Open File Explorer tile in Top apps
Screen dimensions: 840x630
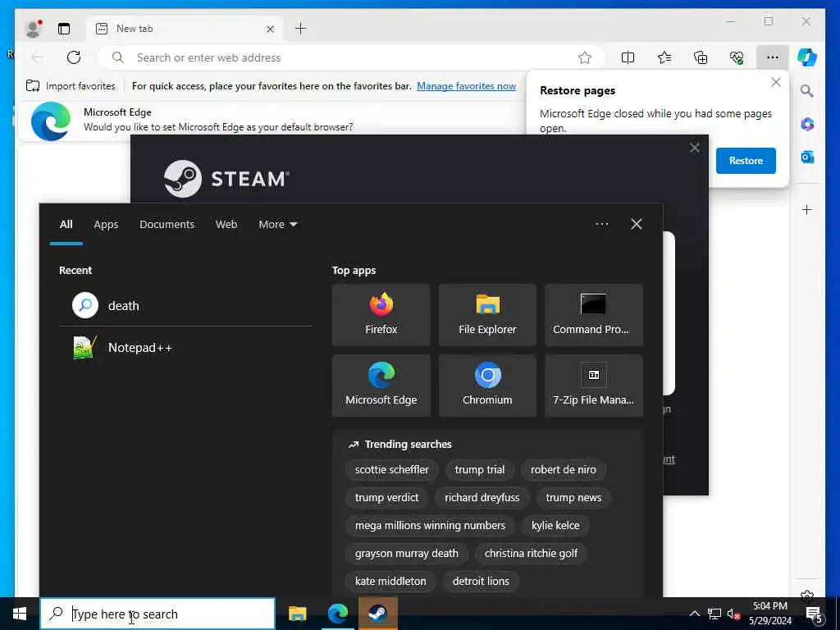(487, 314)
